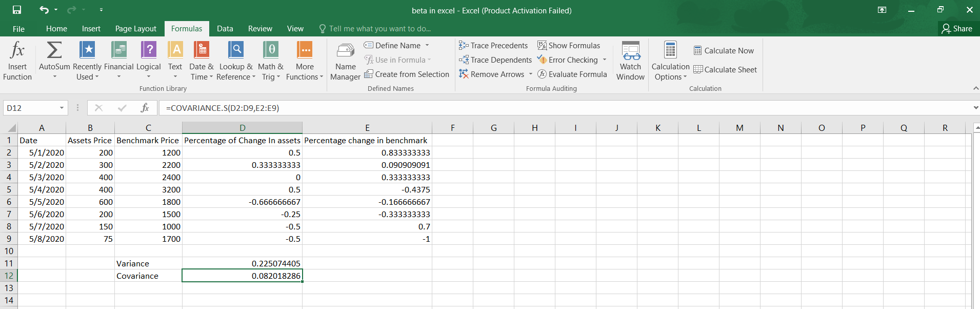This screenshot has height=309, width=980.
Task: Open the Lookup & Reference functions icon
Action: point(236,50)
